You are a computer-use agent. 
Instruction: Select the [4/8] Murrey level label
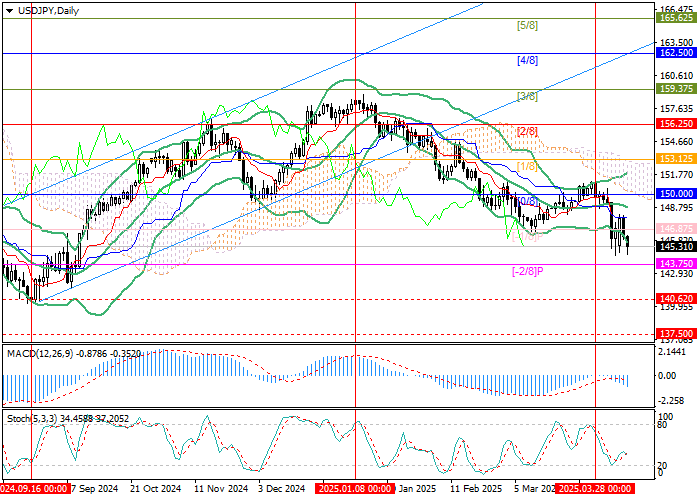[527, 61]
